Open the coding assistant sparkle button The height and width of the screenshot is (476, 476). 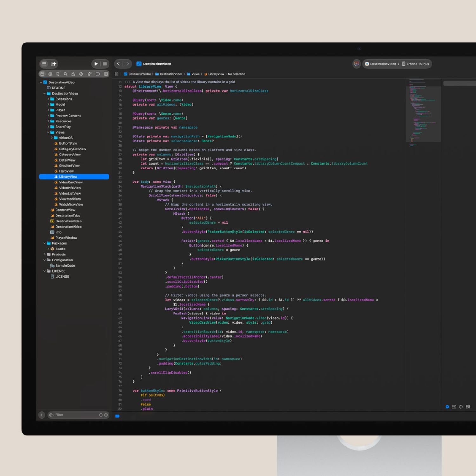tap(54, 64)
